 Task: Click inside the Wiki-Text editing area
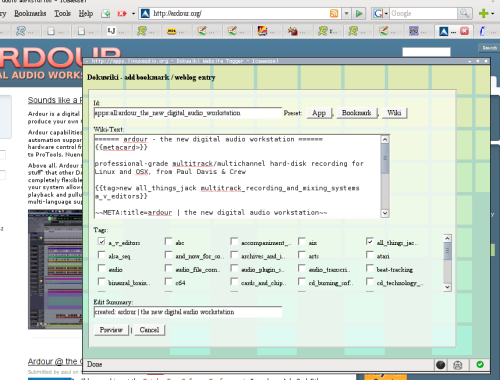coord(237,176)
